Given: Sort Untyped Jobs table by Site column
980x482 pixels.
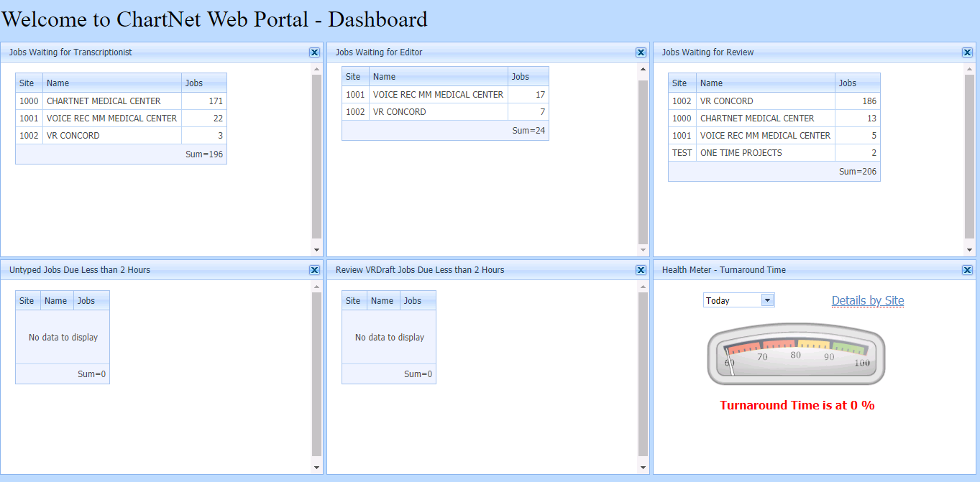Looking at the screenshot, I should point(28,300).
